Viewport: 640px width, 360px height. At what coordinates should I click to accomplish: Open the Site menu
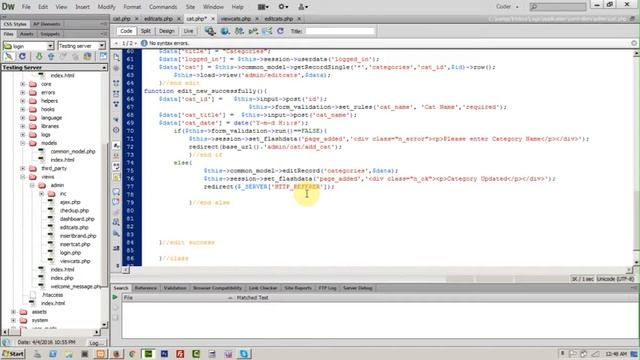point(190,7)
